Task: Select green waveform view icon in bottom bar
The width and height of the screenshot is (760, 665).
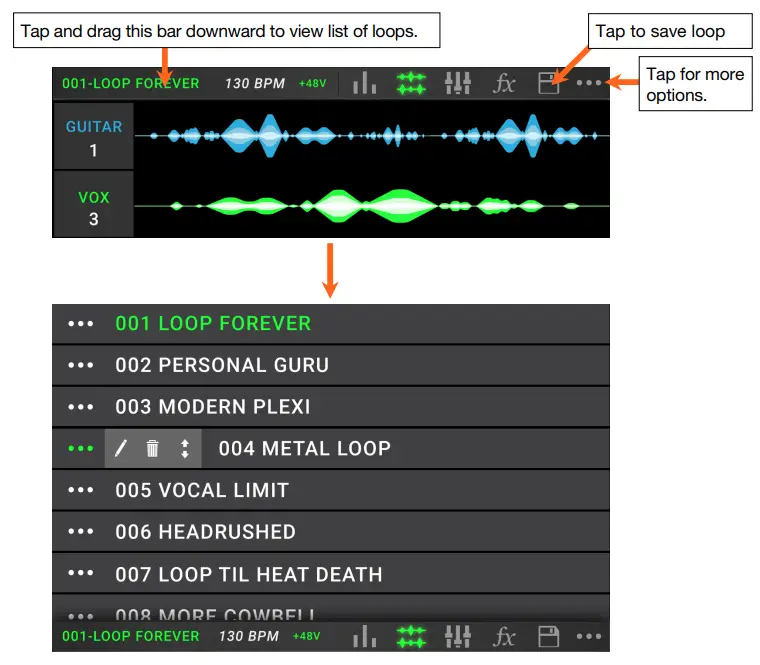Action: [x=411, y=636]
